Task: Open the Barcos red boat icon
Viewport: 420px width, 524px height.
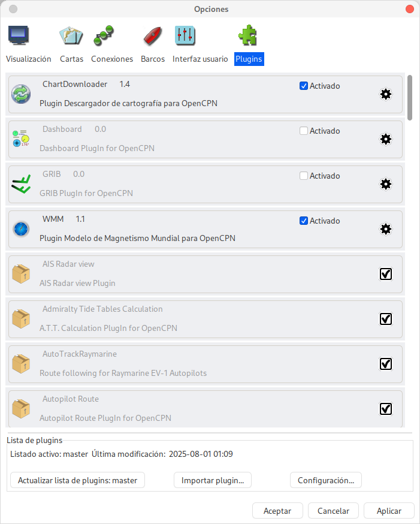Action: click(x=153, y=35)
